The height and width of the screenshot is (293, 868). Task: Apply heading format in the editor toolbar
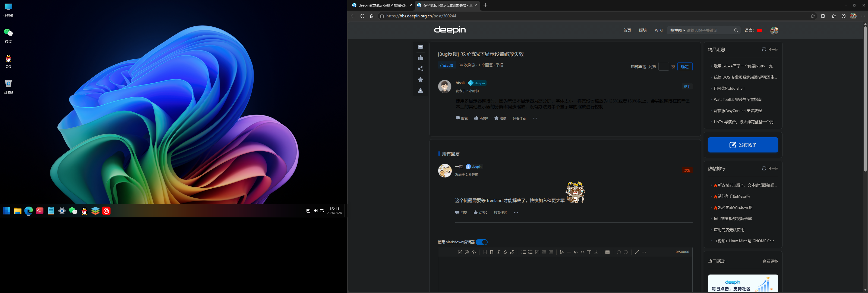pos(485,252)
